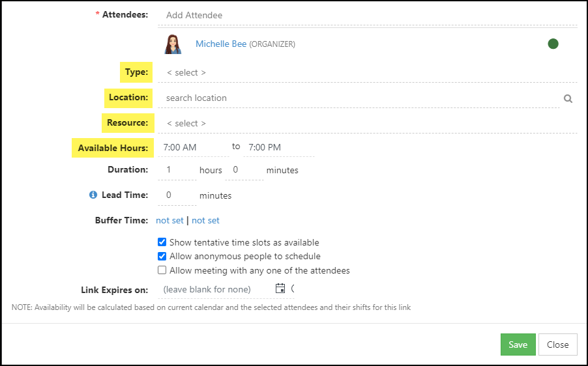588x366 pixels.
Task: Uncheck Allow anonymous people to schedule
Action: (x=162, y=256)
